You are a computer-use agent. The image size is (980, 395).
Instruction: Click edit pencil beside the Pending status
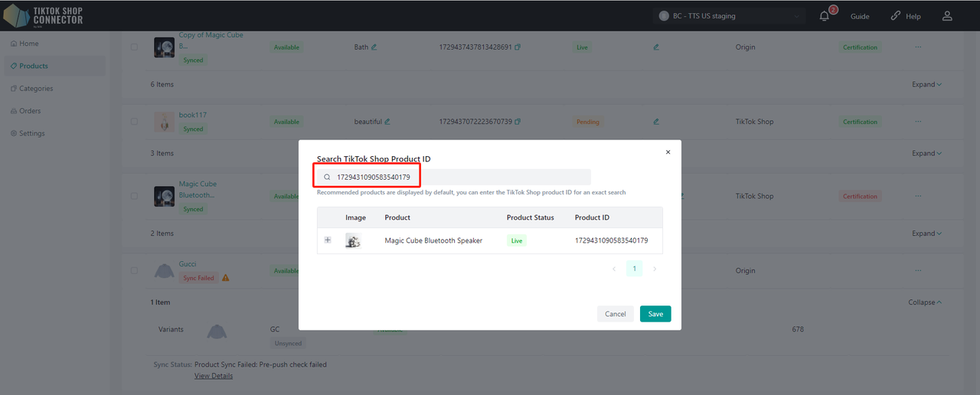coord(656,122)
